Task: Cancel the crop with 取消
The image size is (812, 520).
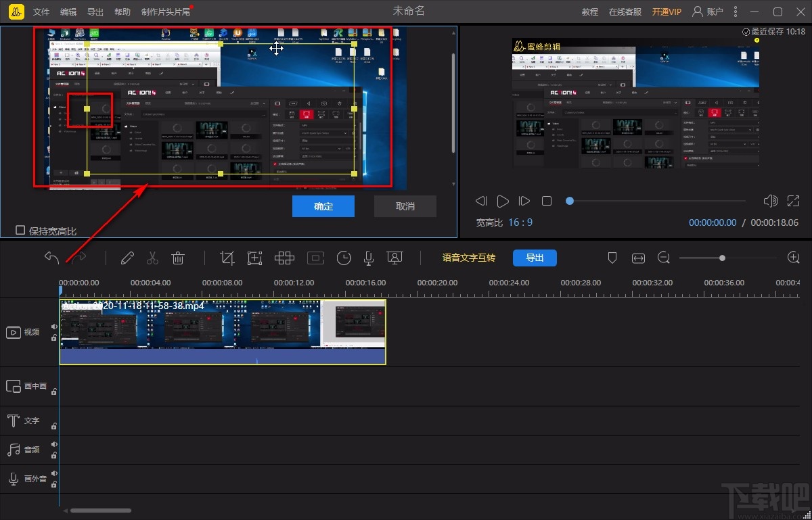Action: pyautogui.click(x=405, y=206)
